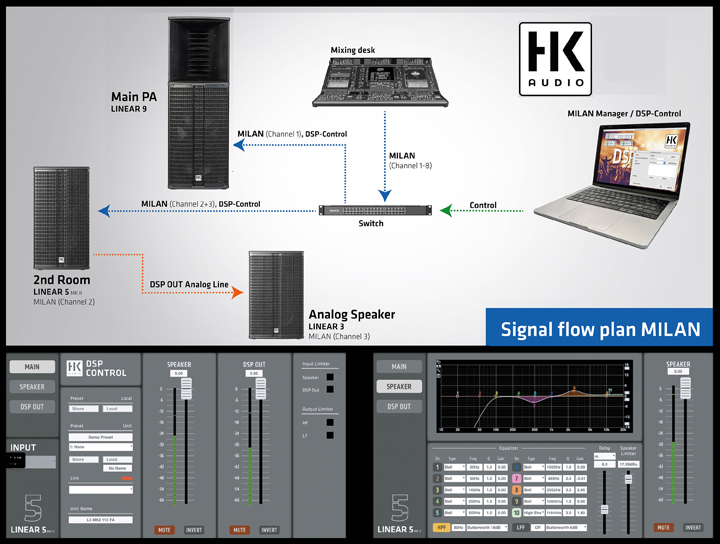Select the yellow band 3 node on EQ graph
This screenshot has height=544, width=720.
tap(496, 394)
